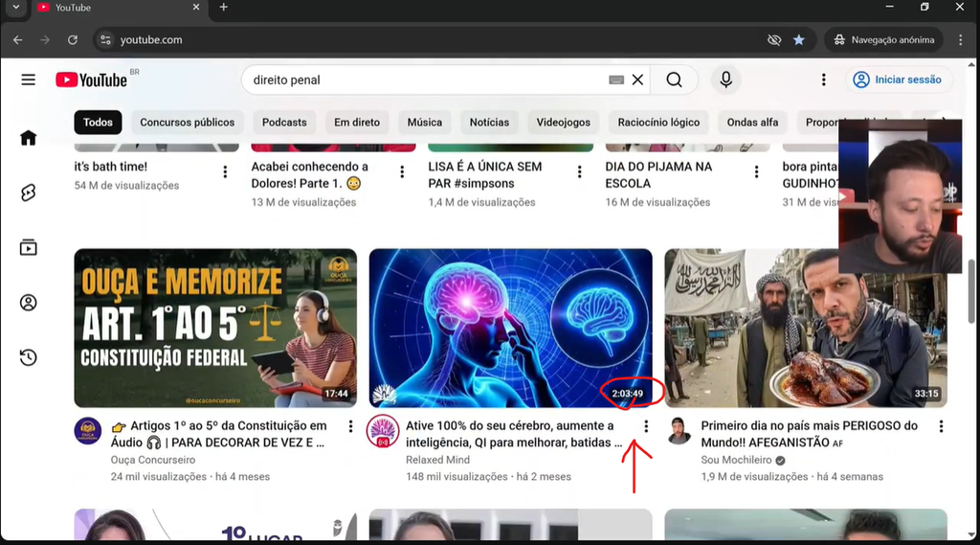Screen dimensions: 980x545
Task: Toggle the third-party cookies eye icon
Action: pyautogui.click(x=773, y=40)
